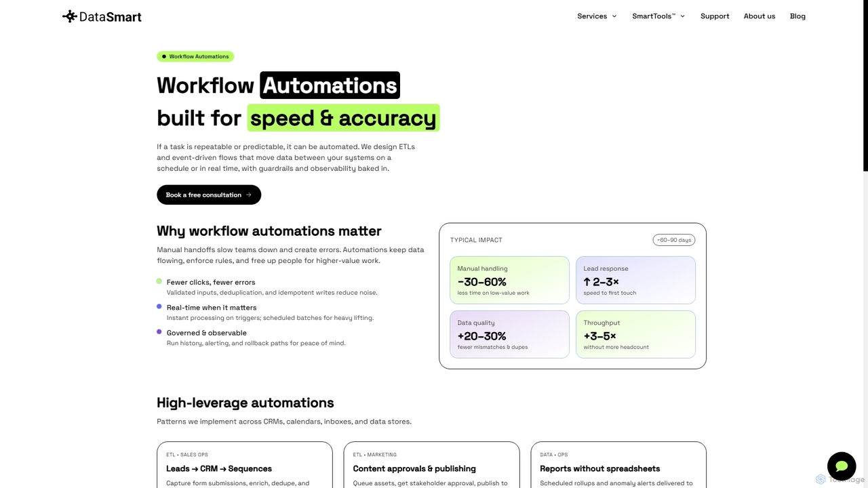Click the '+20–30%' value
Screen dimensions: 868x488
(x=482, y=336)
